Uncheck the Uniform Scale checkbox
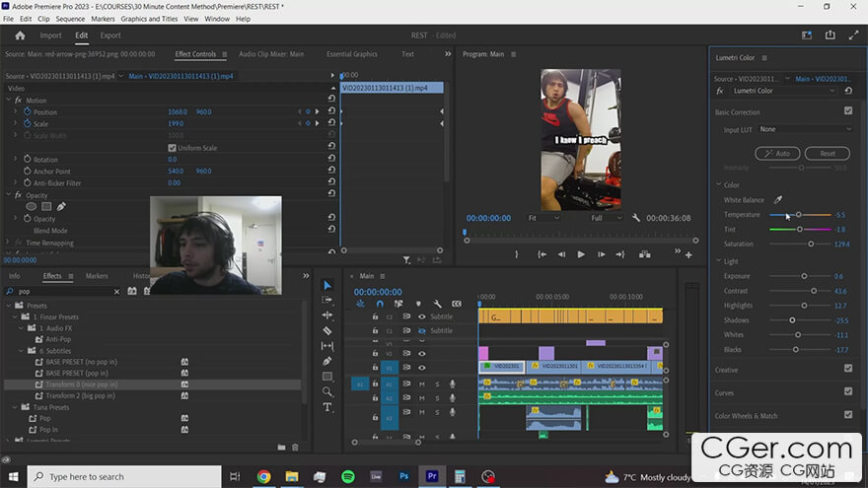This screenshot has height=488, width=868. (x=172, y=148)
